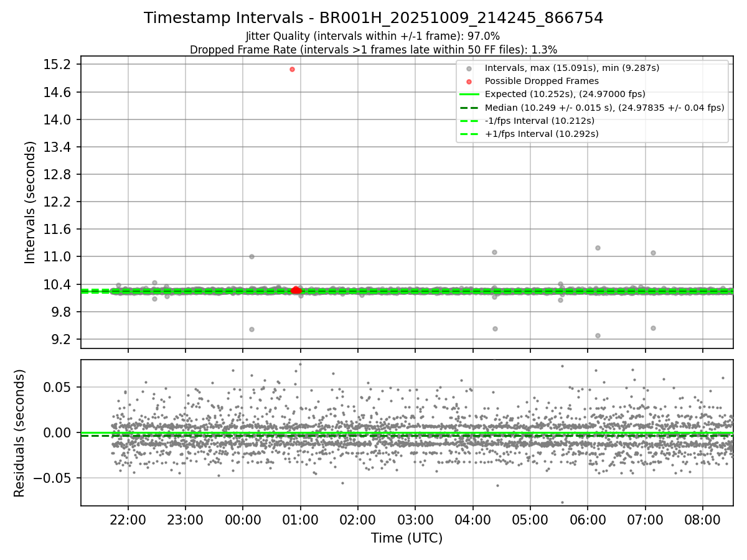Click the '9.8' y-axis tick label
747x560 pixels.
62,312
